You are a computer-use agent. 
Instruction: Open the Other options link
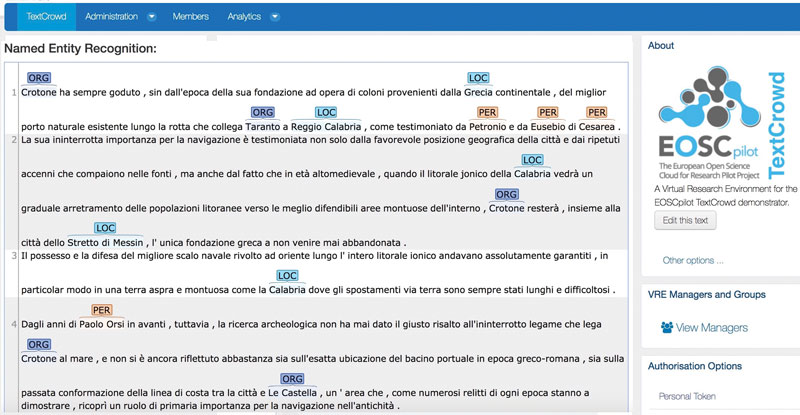[x=693, y=260]
